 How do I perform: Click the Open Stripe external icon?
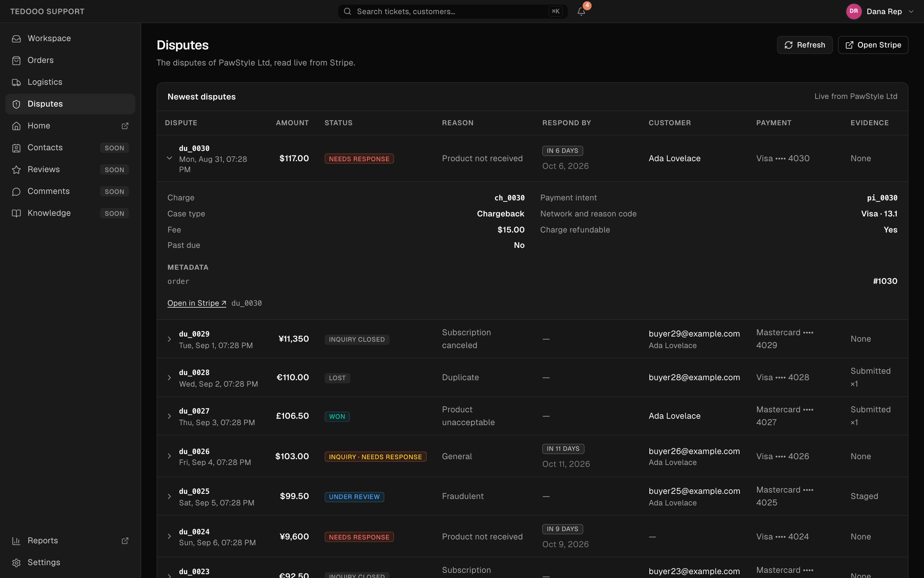coord(849,45)
